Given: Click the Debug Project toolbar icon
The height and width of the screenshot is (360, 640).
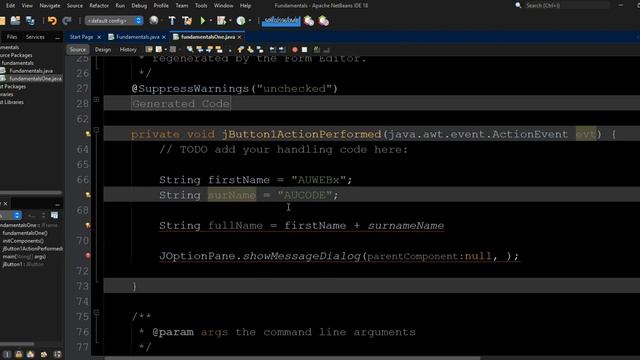Looking at the screenshot, I should coord(221,20).
